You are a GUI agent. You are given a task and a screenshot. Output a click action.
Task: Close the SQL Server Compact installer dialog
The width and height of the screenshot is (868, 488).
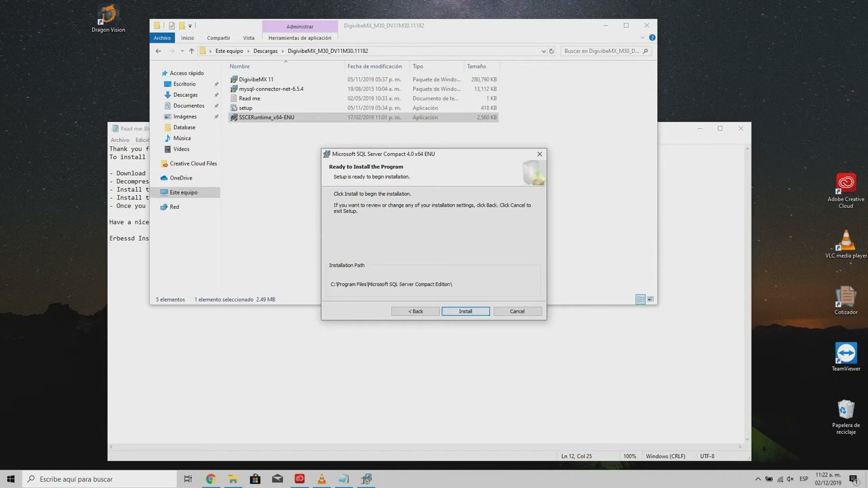540,154
